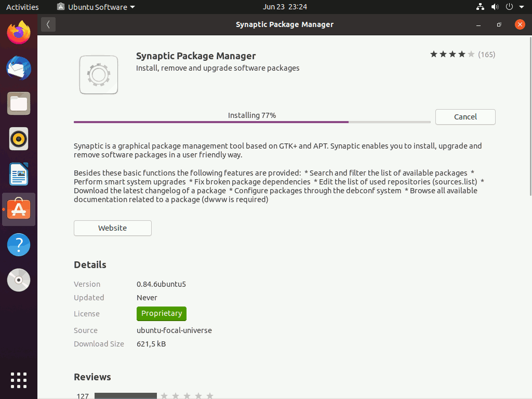Open volume icon in top bar
Image resolution: width=532 pixels, height=399 pixels.
tap(495, 7)
